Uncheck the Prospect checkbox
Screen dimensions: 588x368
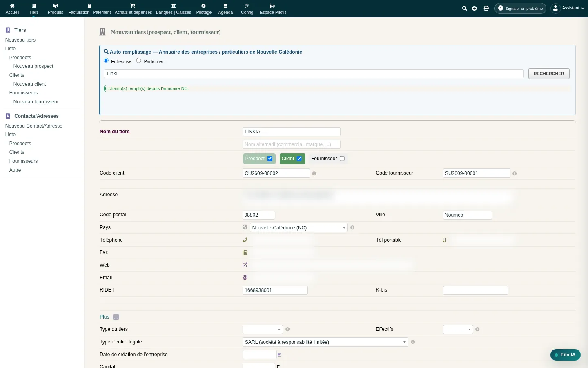tap(270, 159)
